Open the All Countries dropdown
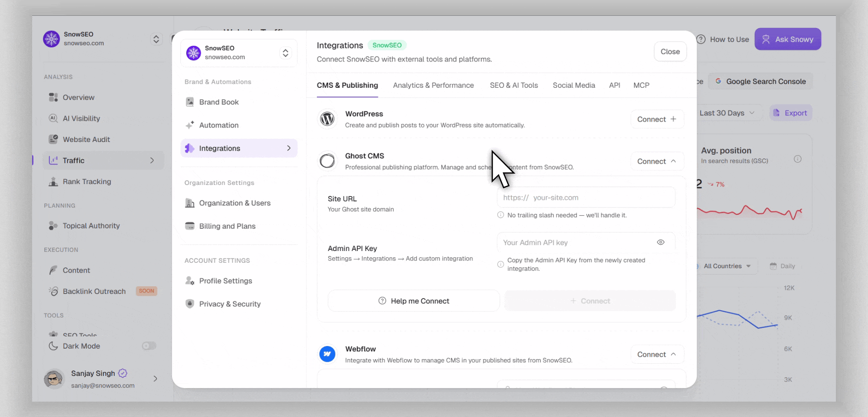Viewport: 868px width, 417px height. click(x=727, y=266)
